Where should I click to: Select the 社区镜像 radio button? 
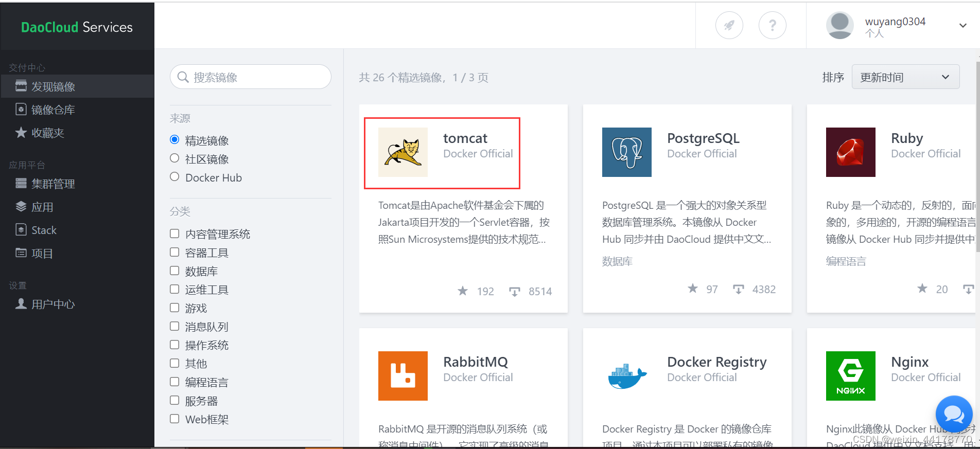(x=174, y=158)
